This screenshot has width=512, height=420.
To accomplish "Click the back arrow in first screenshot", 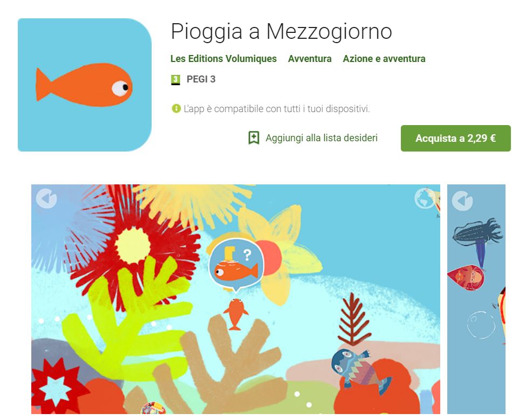I will 46,198.
